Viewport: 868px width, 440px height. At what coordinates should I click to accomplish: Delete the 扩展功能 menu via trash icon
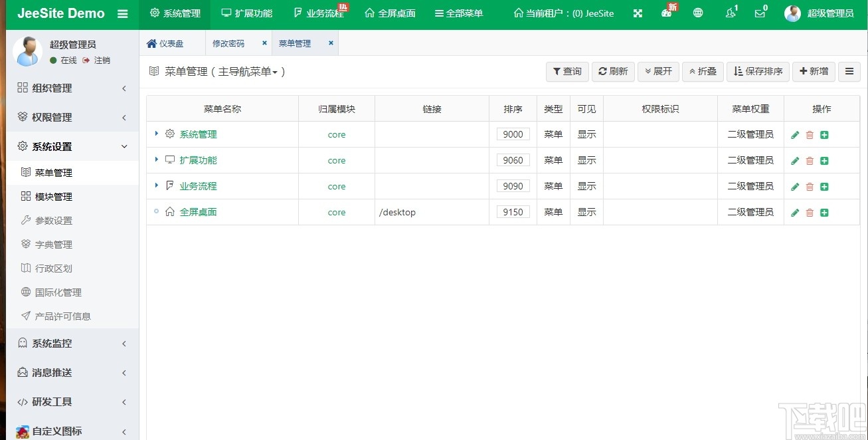click(810, 161)
